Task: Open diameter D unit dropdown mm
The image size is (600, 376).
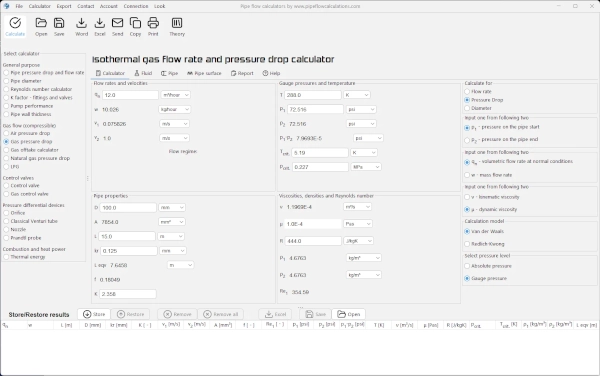Action: [x=172, y=207]
